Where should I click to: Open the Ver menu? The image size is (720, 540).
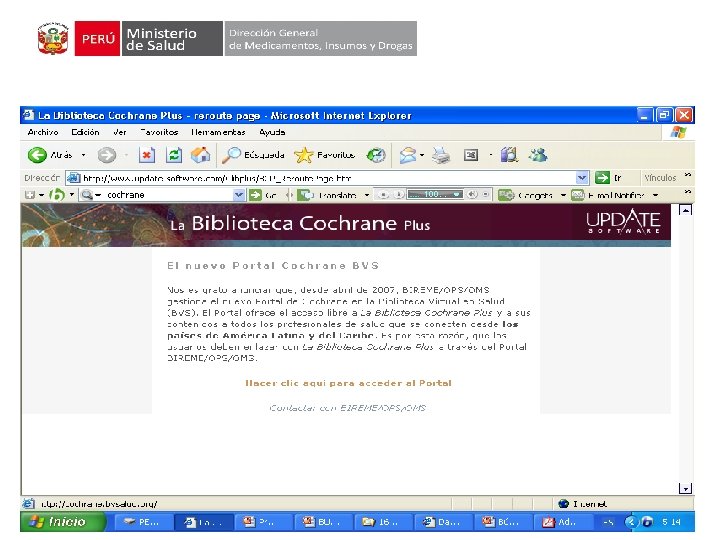120,132
